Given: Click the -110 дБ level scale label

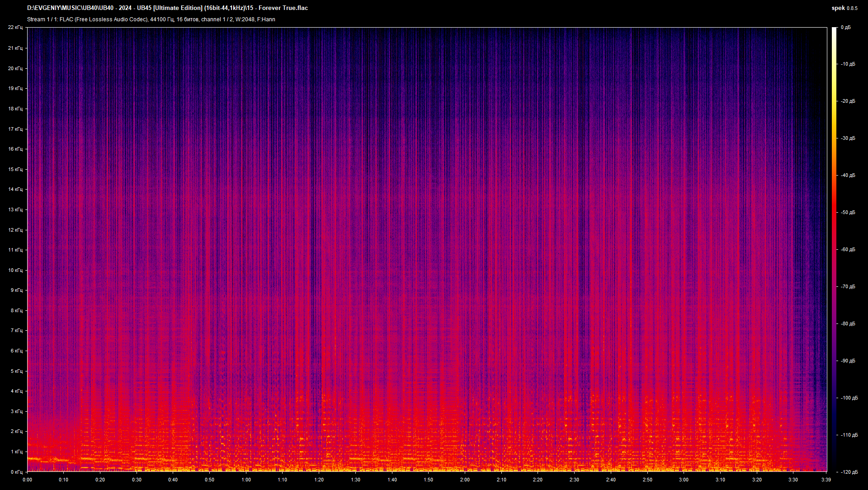Looking at the screenshot, I should (x=849, y=435).
